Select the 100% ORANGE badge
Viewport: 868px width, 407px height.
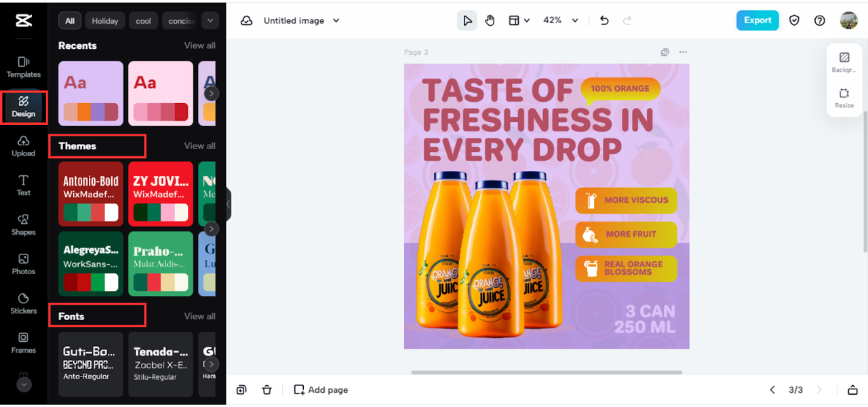point(620,89)
